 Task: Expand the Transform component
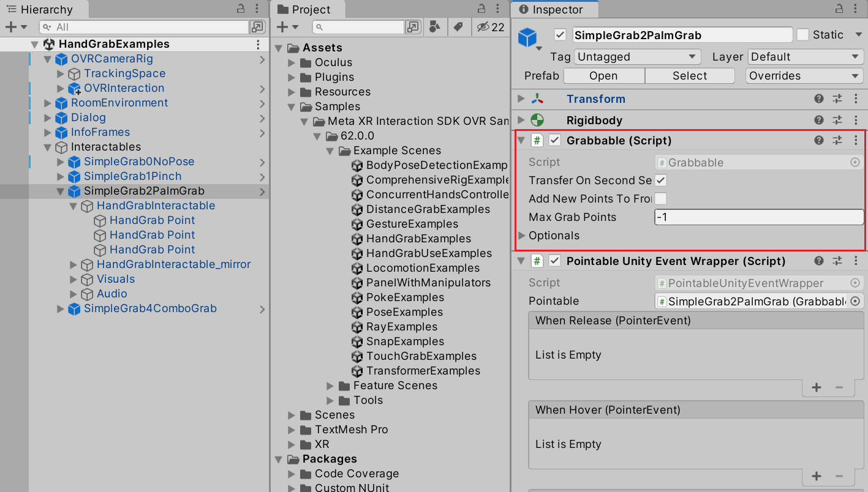point(521,99)
